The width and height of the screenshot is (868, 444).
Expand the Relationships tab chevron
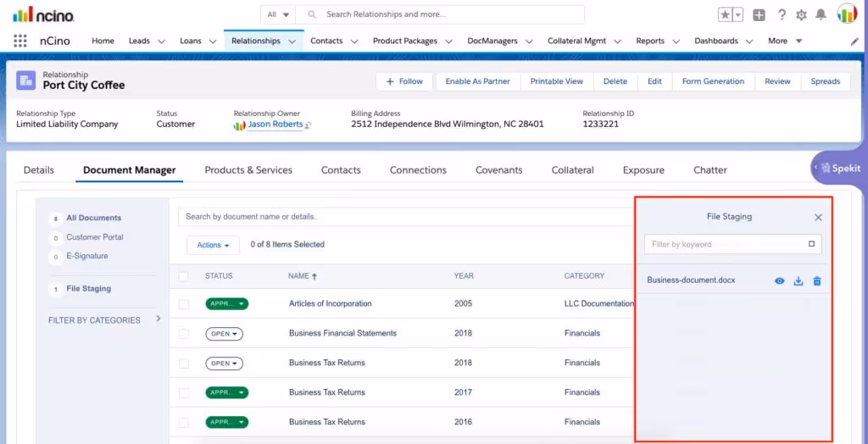[292, 41]
